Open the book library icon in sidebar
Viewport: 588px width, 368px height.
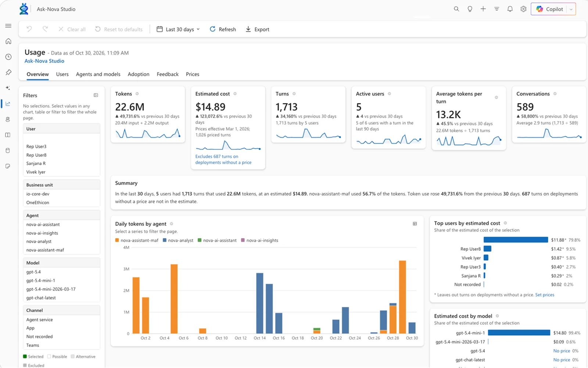tap(8, 135)
